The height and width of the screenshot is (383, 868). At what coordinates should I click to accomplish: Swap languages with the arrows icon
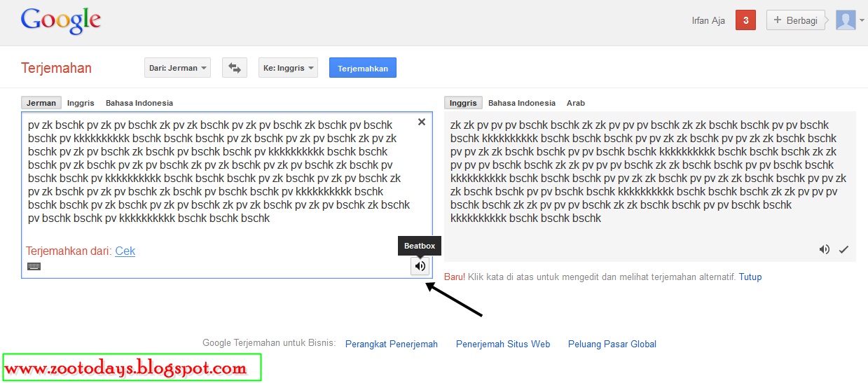(x=235, y=68)
